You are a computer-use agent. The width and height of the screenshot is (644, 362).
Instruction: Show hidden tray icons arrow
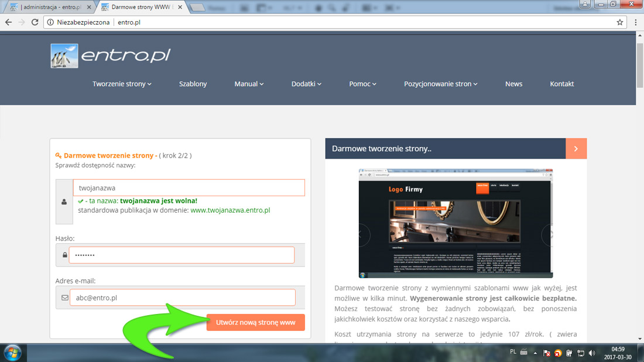click(535, 353)
